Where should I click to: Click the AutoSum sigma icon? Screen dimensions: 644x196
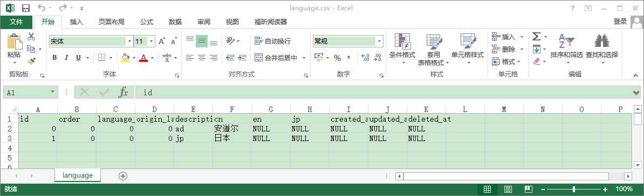pos(536,37)
